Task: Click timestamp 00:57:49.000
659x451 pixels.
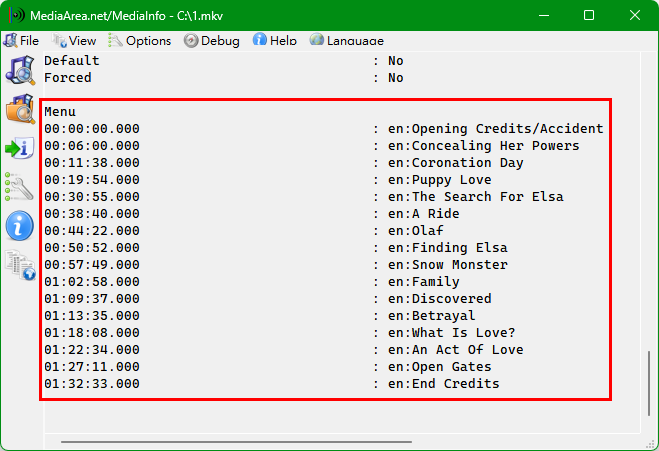Action: 92,265
